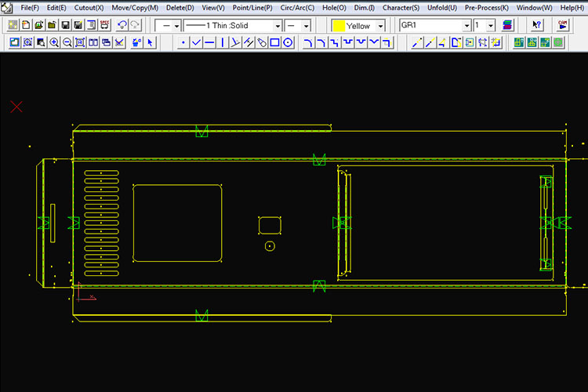
Task: Select the polyline checkmark line tool
Action: click(x=196, y=42)
